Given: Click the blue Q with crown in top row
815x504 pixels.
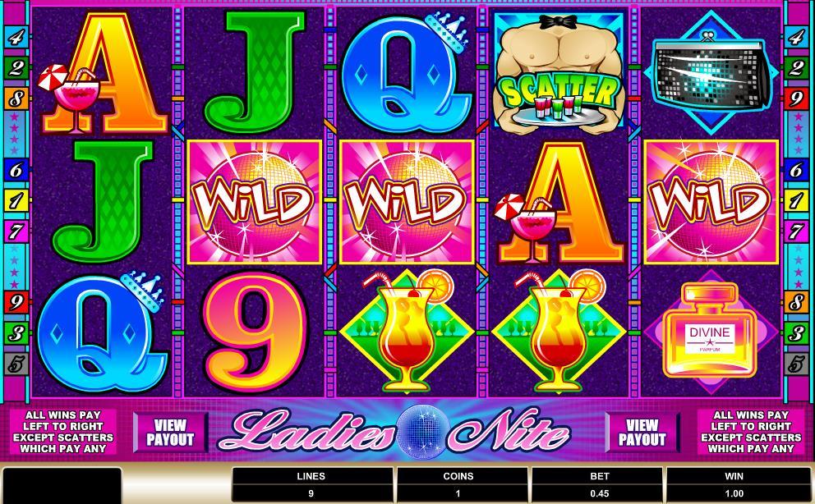Looking at the screenshot, I should pyautogui.click(x=407, y=73).
